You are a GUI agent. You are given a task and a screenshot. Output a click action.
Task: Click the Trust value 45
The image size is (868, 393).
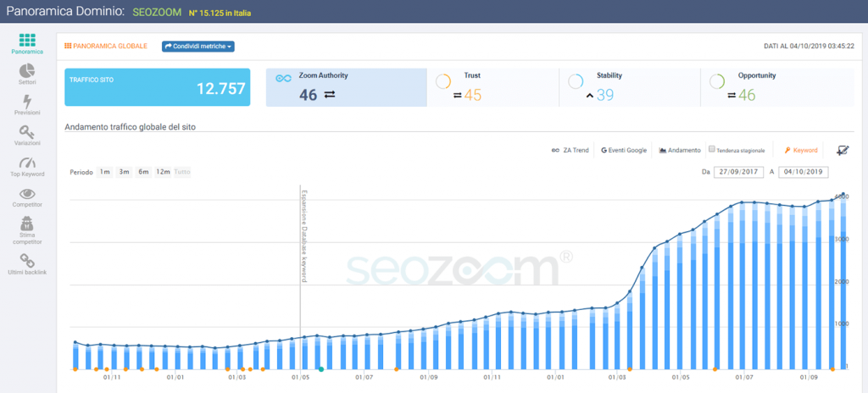click(473, 96)
